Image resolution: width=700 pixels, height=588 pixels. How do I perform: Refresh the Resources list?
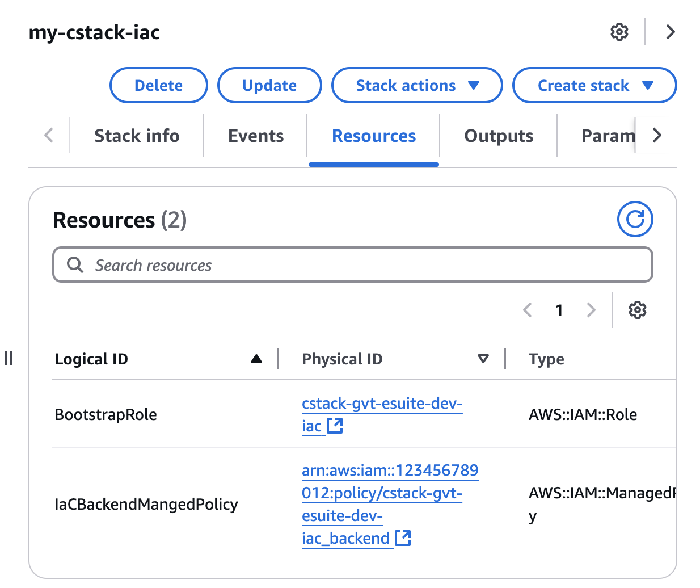(635, 219)
